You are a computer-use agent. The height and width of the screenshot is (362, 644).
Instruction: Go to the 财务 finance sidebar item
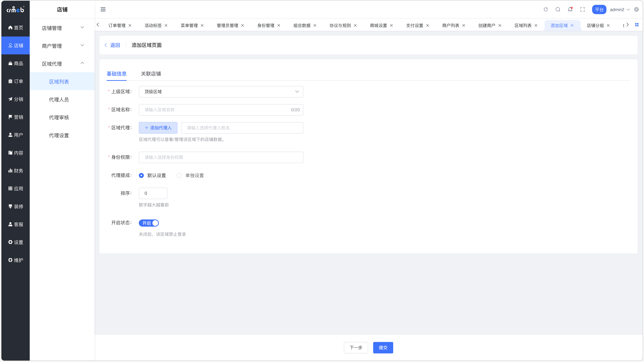16,171
